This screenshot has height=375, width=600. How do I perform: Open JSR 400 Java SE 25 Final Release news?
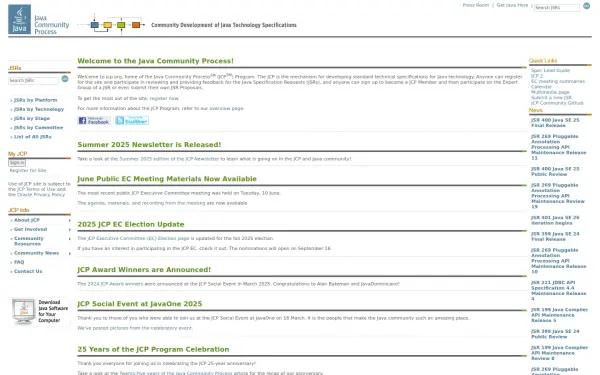click(x=555, y=123)
